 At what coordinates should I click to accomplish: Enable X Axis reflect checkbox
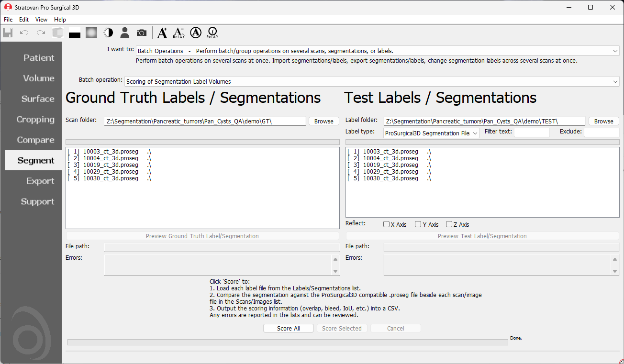pyautogui.click(x=386, y=224)
